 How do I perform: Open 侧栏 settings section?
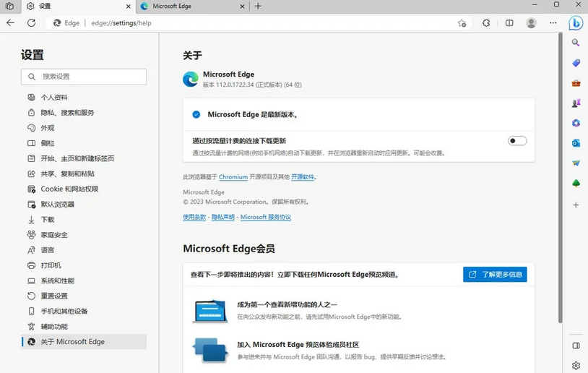[84, 143]
